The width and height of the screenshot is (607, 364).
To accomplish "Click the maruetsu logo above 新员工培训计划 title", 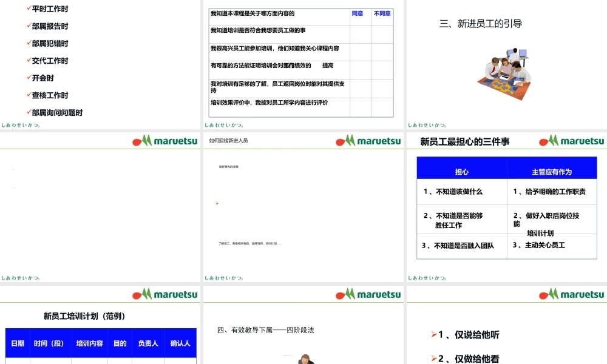I will tap(165, 294).
